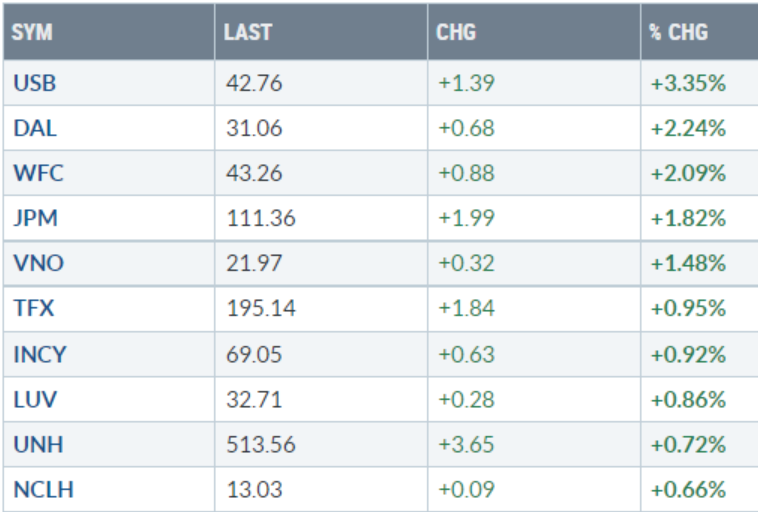
Task: Select UNH change value +3.65
Action: click(466, 444)
